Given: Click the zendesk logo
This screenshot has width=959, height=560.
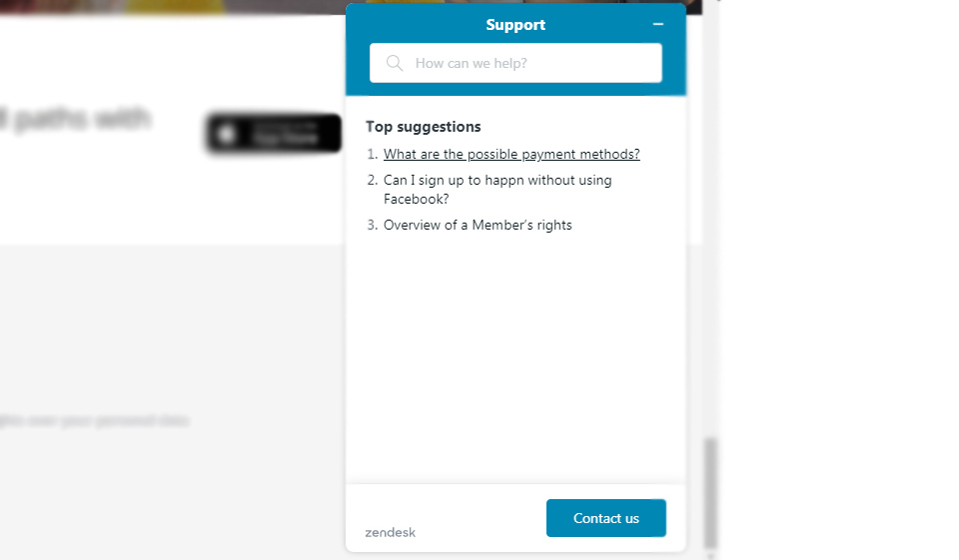Looking at the screenshot, I should 391,532.
